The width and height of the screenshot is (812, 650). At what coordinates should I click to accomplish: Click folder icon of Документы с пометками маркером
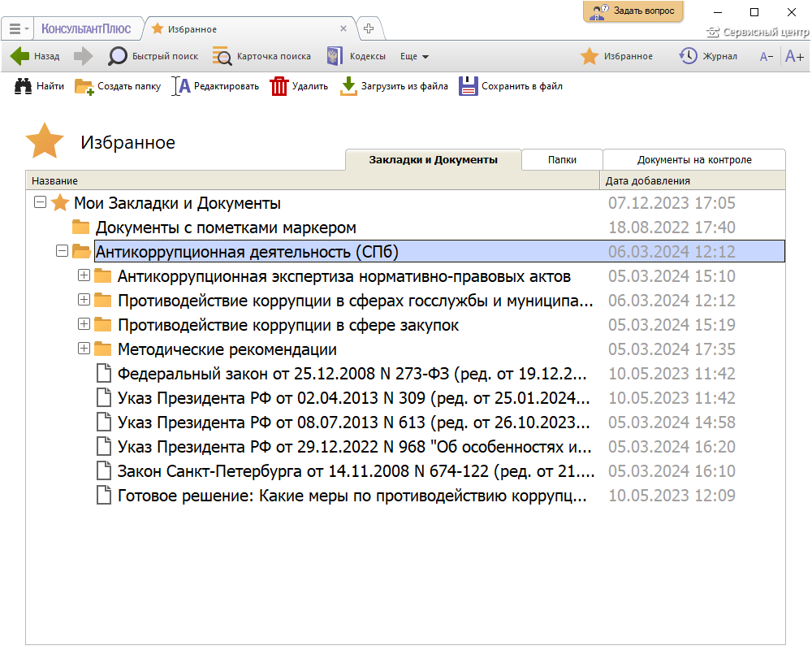(x=80, y=227)
